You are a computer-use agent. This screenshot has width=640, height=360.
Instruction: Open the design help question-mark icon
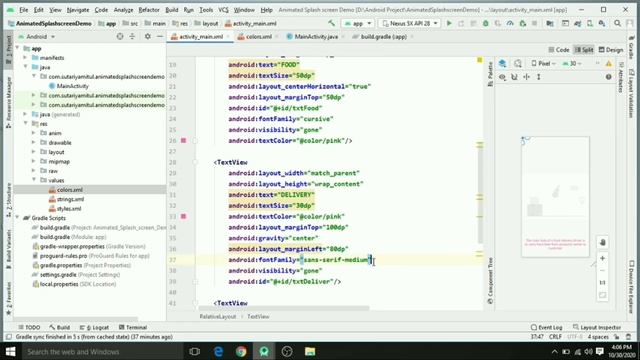click(x=609, y=77)
